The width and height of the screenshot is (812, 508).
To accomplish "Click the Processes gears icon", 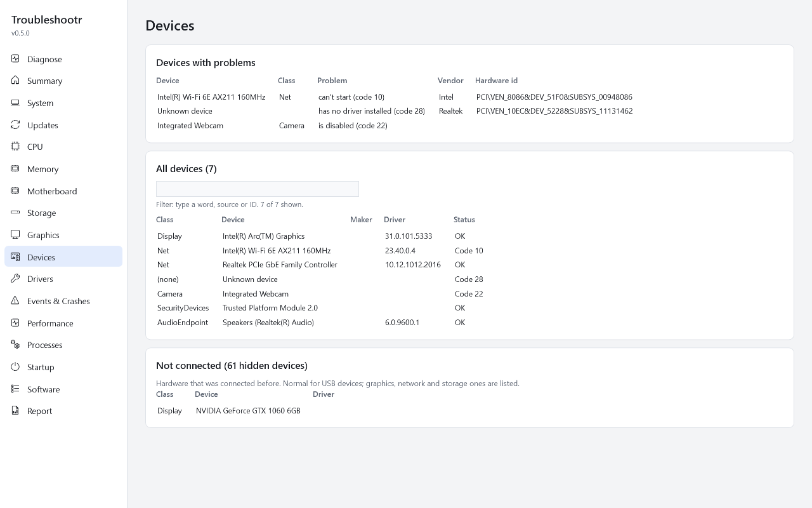I will pos(15,345).
